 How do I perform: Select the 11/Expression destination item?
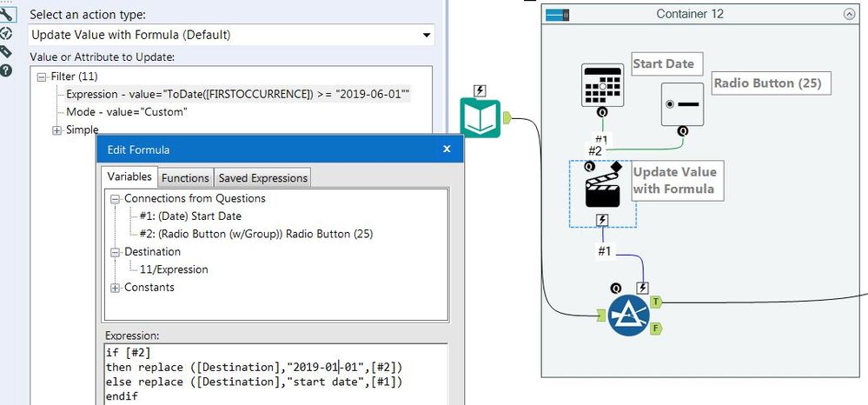pyautogui.click(x=174, y=269)
